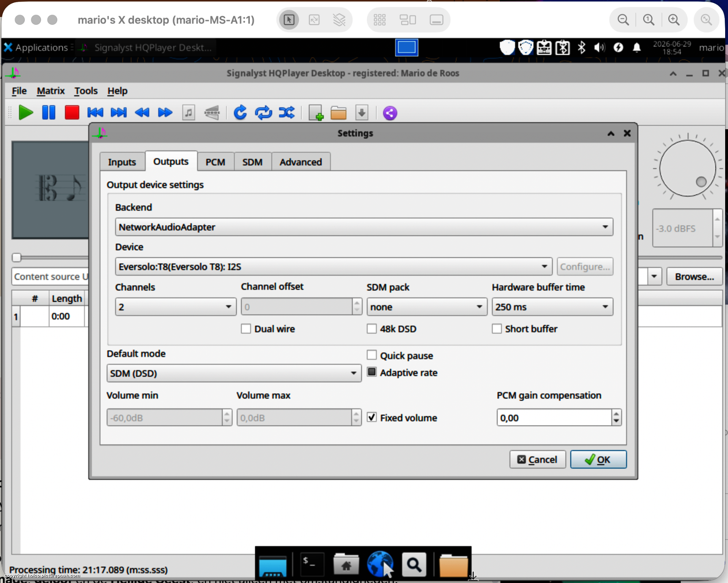The height and width of the screenshot is (583, 728).
Task: Toggle repeat-all loop icon
Action: pyautogui.click(x=263, y=113)
